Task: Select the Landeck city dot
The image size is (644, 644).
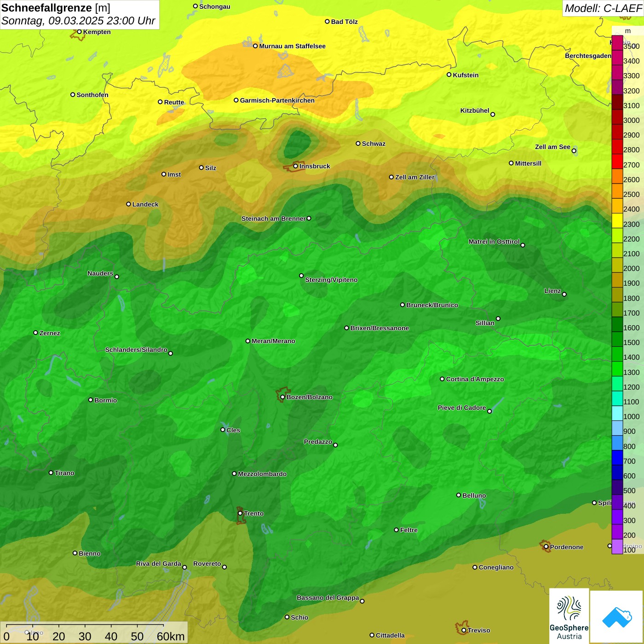Action: tap(128, 204)
